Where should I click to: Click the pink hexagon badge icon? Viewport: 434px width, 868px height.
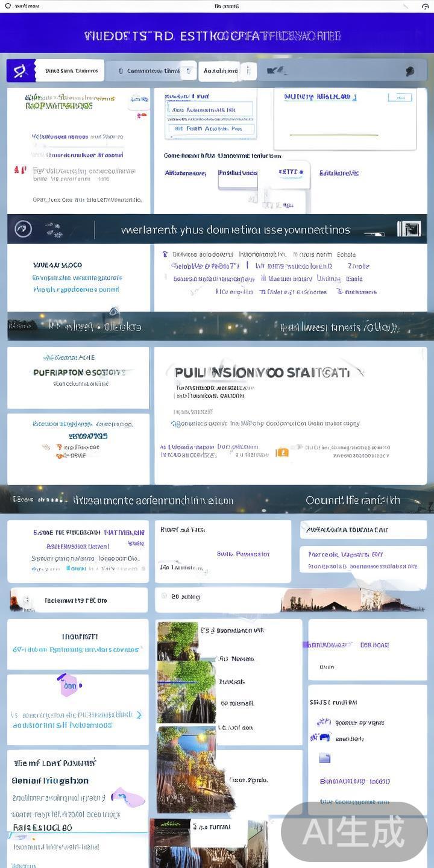[x=69, y=685]
